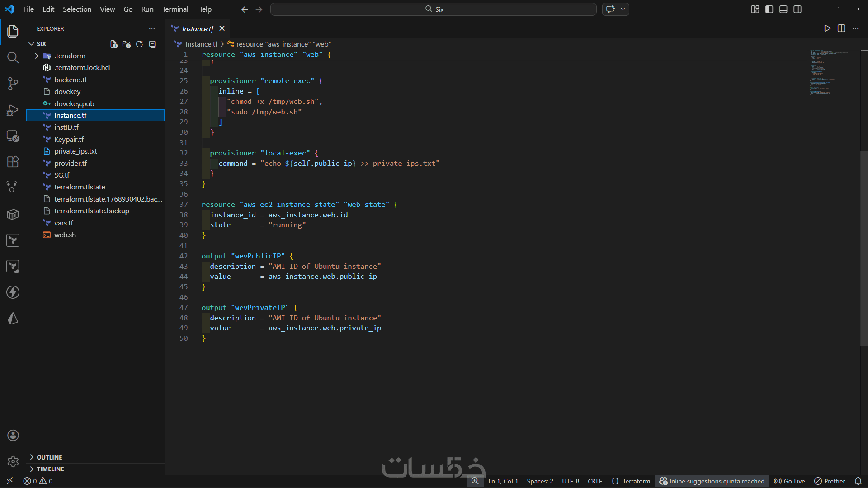Open the Manage settings gear icon

(x=13, y=461)
